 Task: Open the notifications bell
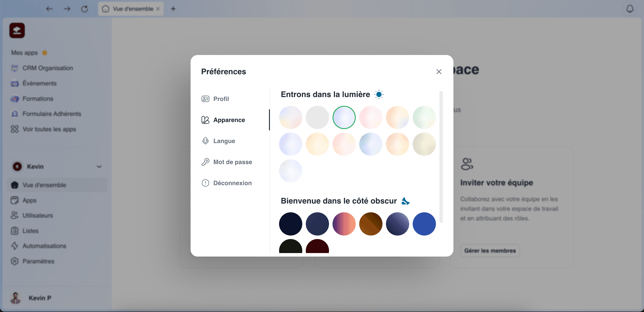point(630,9)
